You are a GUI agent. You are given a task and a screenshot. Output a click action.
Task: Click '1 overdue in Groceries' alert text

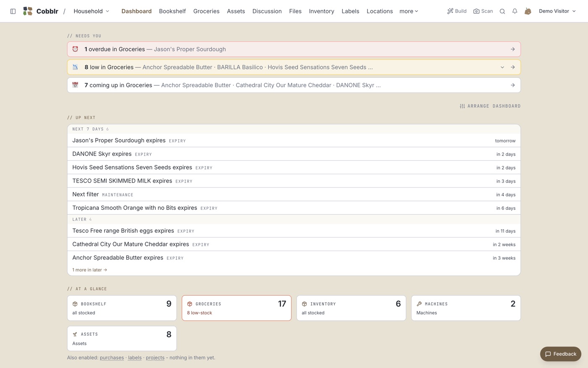point(115,49)
